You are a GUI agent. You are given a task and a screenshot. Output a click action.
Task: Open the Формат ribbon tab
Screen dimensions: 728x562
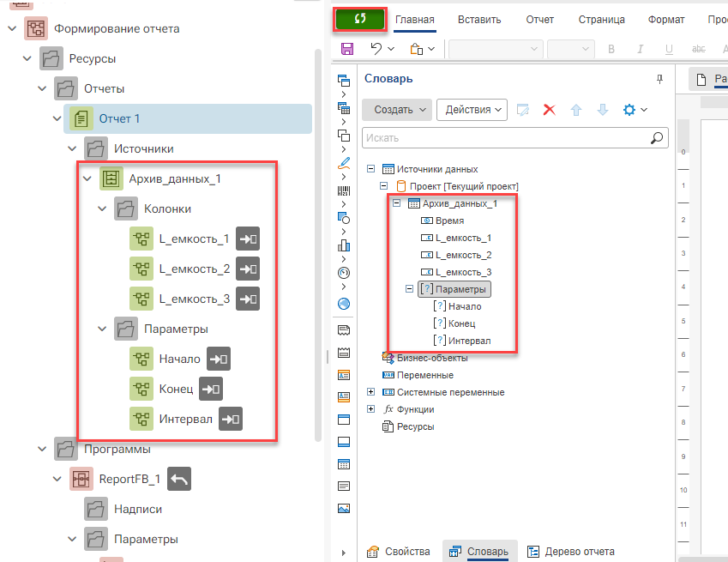pyautogui.click(x=666, y=20)
